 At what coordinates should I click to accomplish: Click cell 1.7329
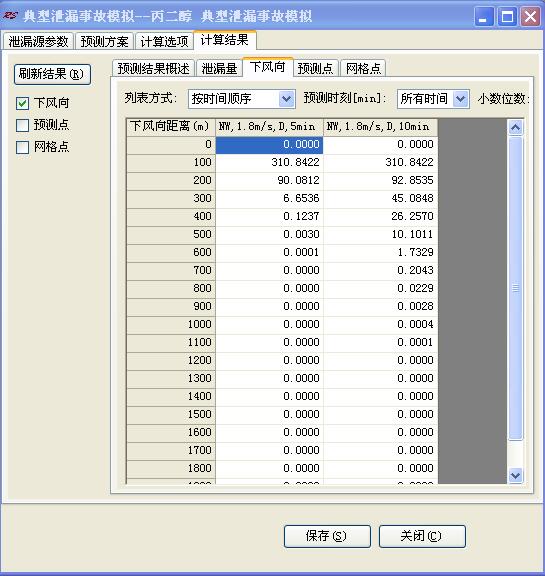380,253
